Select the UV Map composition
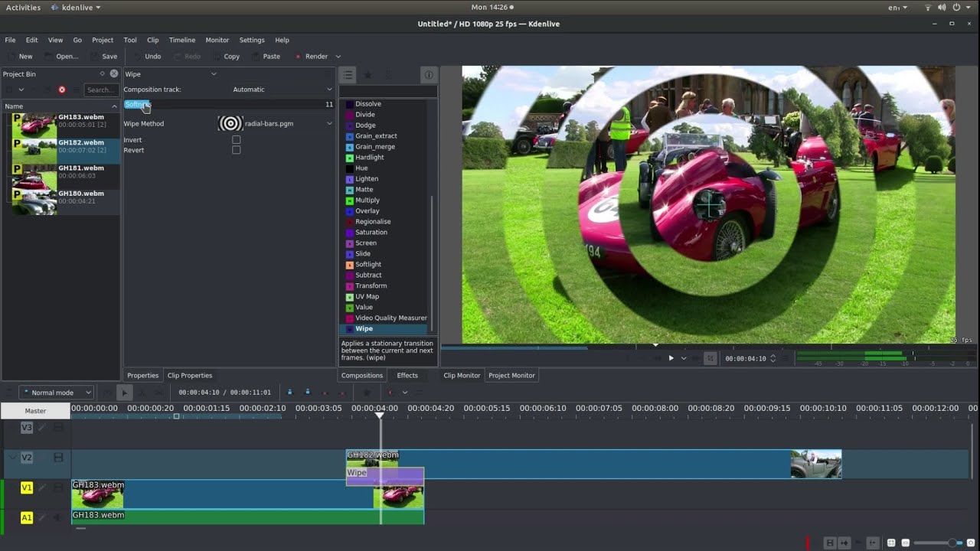 tap(367, 297)
